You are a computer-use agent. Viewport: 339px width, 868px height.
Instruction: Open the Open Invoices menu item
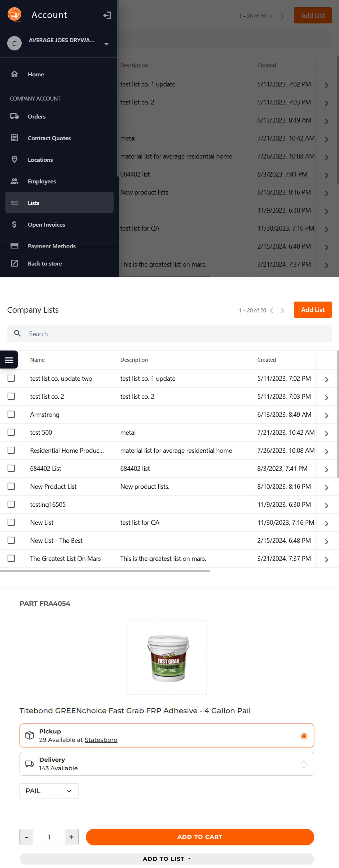pos(59,224)
